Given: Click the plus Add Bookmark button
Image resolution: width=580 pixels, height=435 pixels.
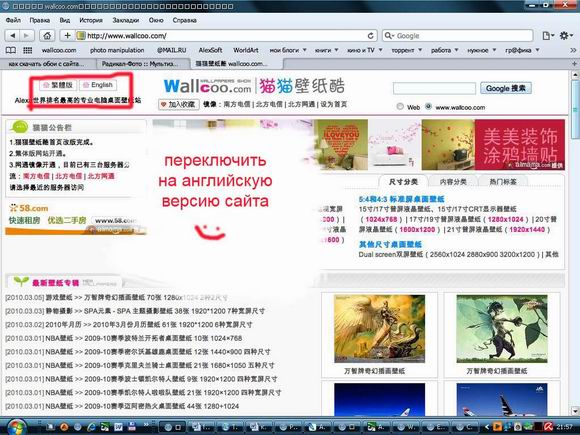Looking at the screenshot, I should (x=67, y=36).
